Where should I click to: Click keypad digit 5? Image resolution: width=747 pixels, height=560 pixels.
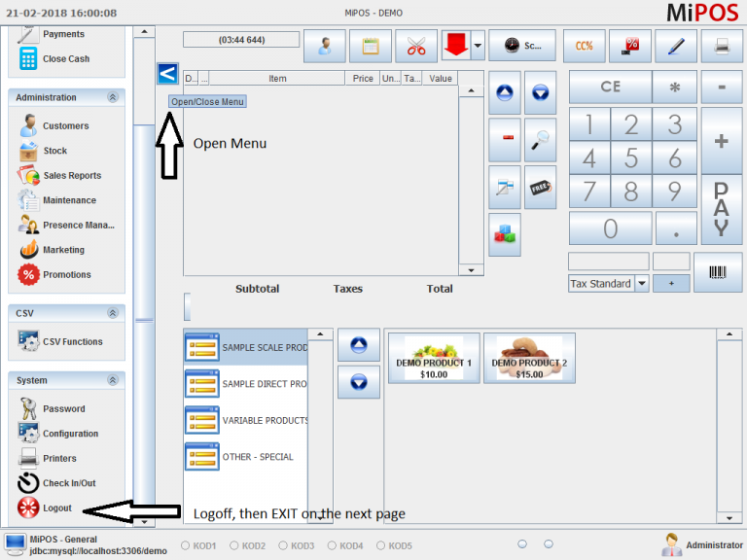tap(630, 157)
